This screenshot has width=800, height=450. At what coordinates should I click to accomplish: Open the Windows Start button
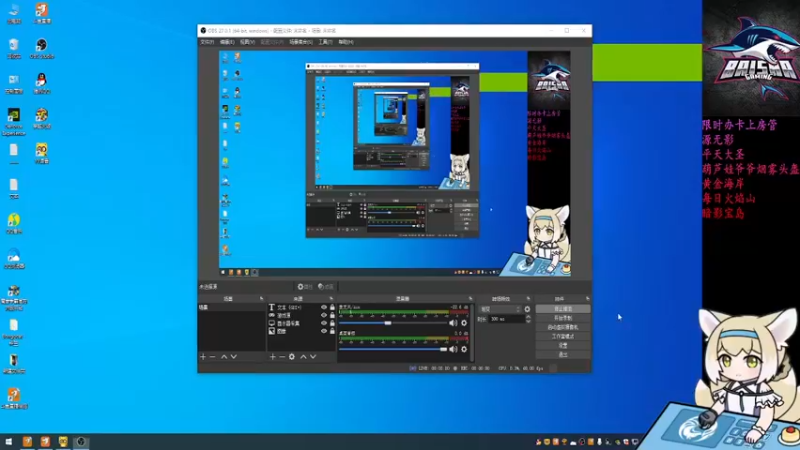point(8,442)
